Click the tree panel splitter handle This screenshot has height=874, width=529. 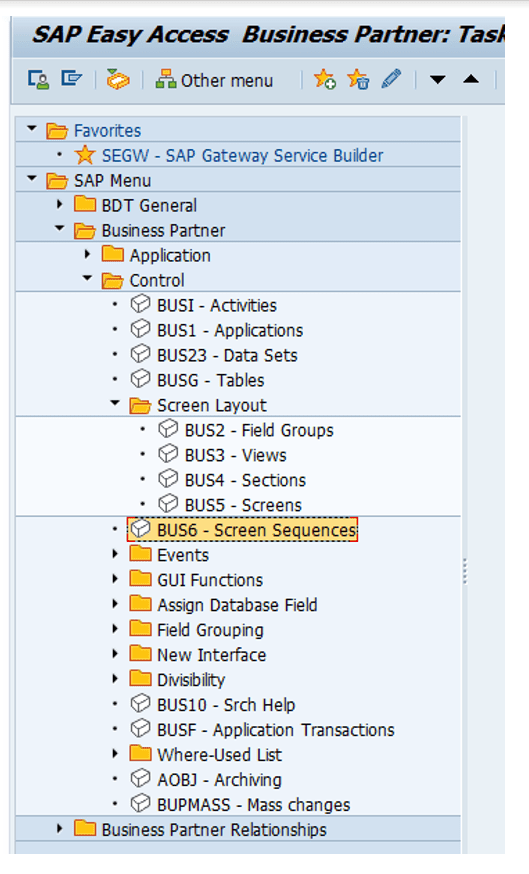[x=465, y=571]
